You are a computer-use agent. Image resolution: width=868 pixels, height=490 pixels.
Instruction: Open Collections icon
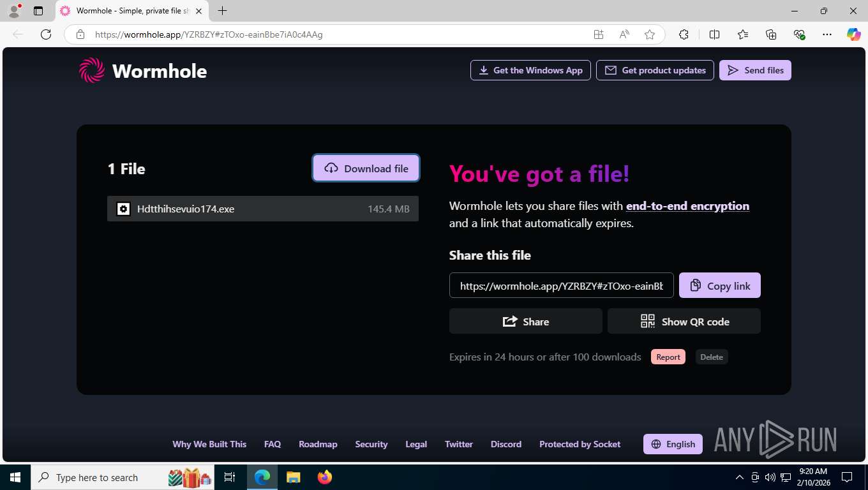(771, 34)
